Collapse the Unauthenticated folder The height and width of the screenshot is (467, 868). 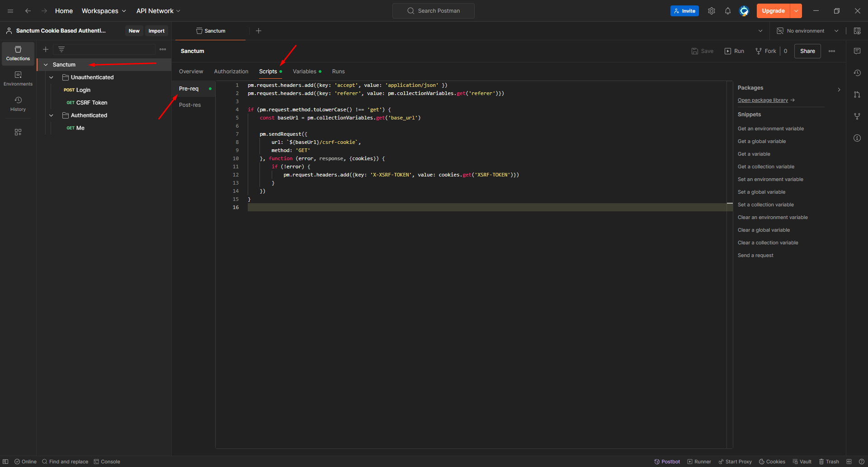tap(52, 77)
